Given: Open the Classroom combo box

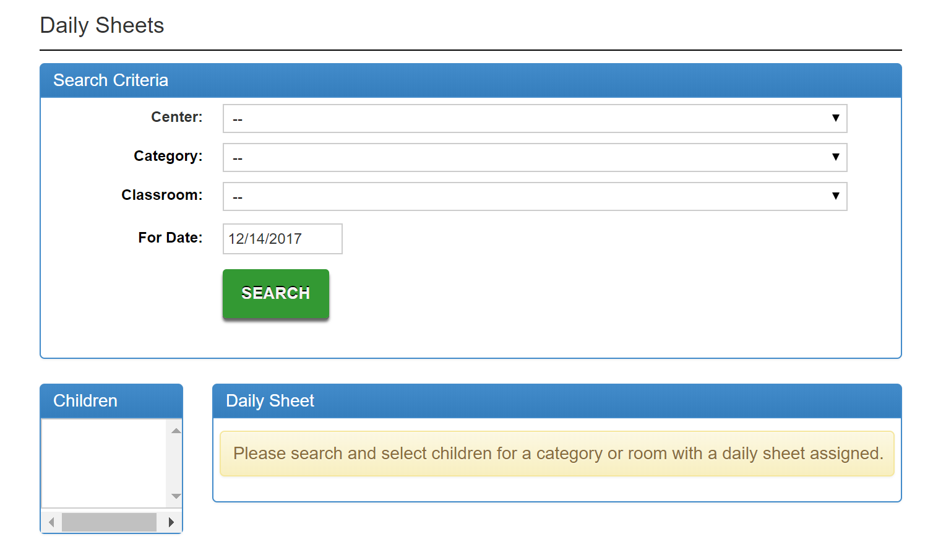Looking at the screenshot, I should pyautogui.click(x=535, y=197).
